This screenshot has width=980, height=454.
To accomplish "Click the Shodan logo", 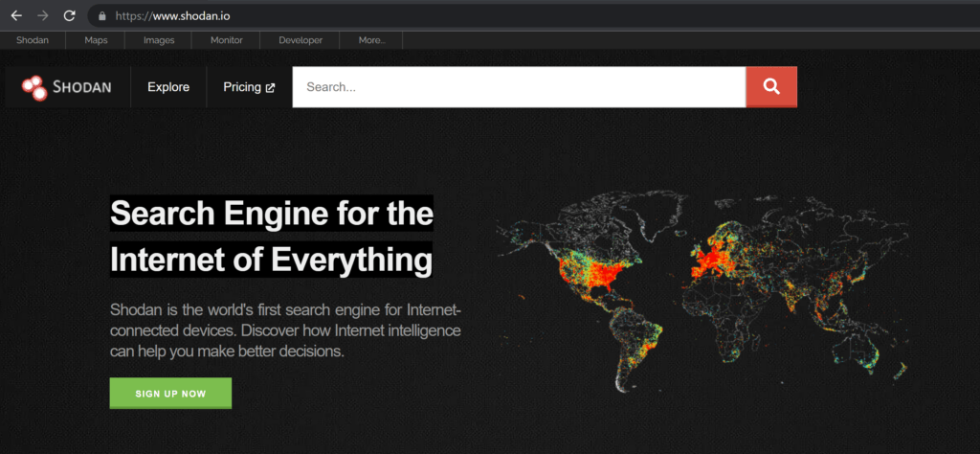I will 66,87.
